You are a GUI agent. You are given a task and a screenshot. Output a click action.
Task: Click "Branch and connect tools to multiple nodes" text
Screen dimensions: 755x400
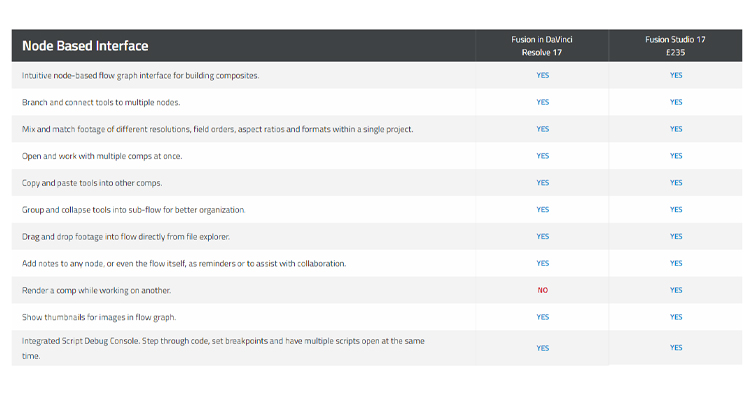tap(115, 102)
